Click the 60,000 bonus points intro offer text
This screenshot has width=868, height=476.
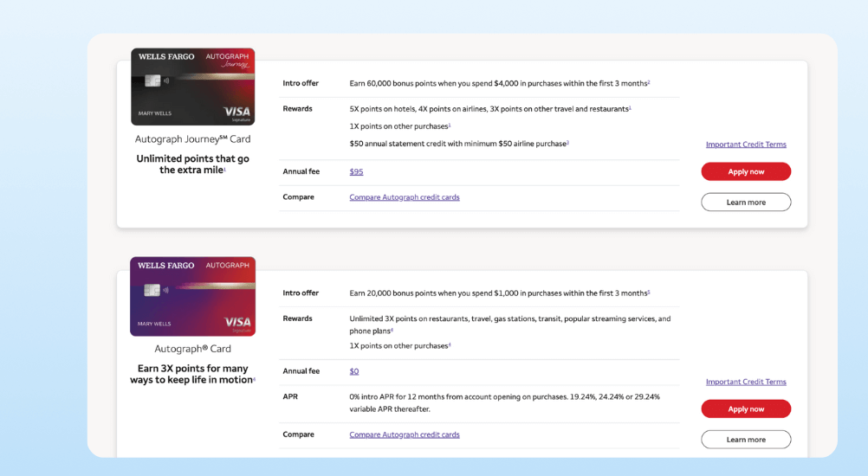[x=499, y=83]
